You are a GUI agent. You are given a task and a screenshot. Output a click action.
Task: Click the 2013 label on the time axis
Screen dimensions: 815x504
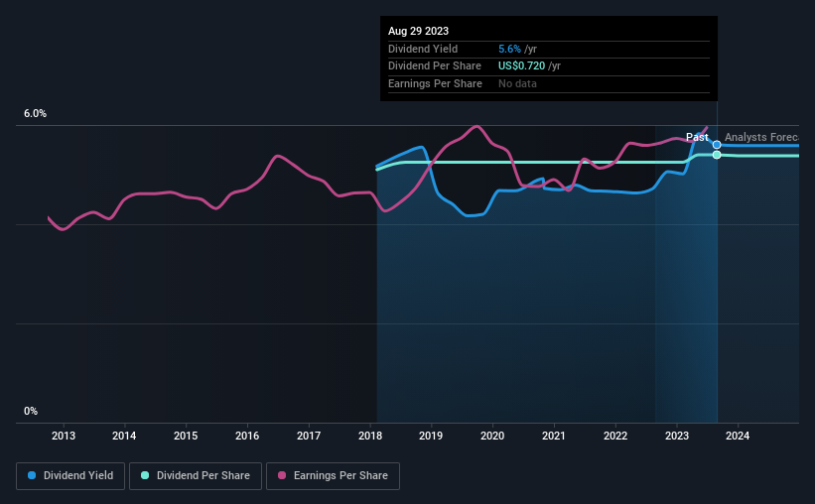pyautogui.click(x=64, y=436)
